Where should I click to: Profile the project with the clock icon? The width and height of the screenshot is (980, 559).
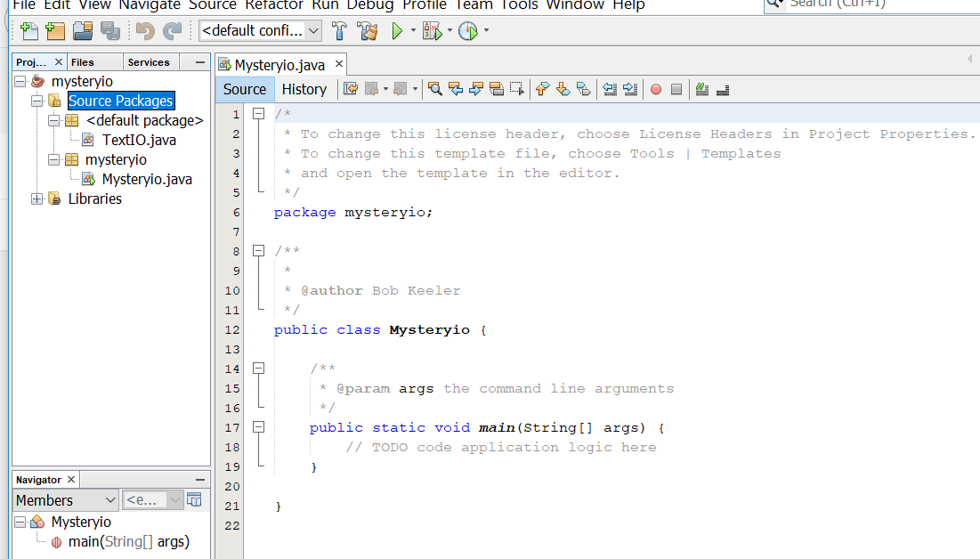(466, 29)
